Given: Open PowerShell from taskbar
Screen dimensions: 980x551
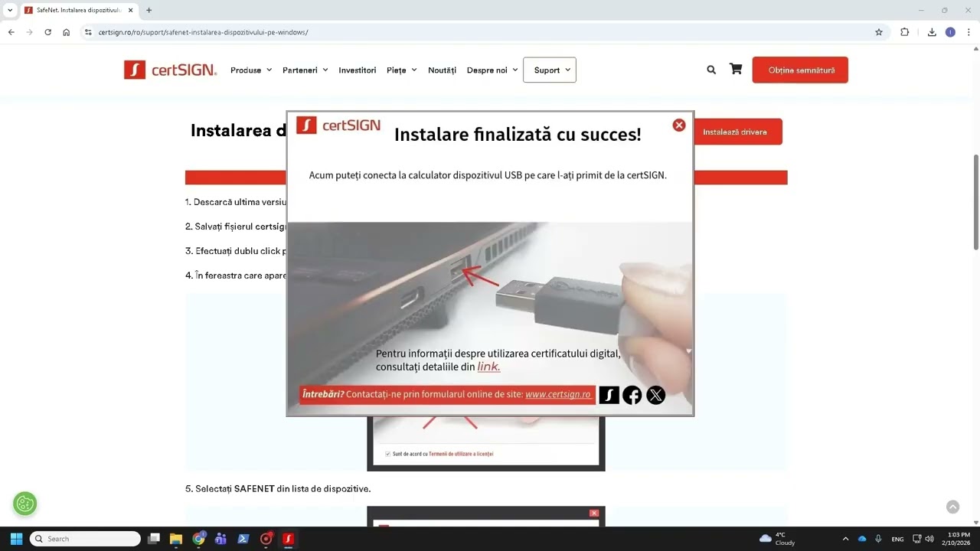Looking at the screenshot, I should coord(243,539).
